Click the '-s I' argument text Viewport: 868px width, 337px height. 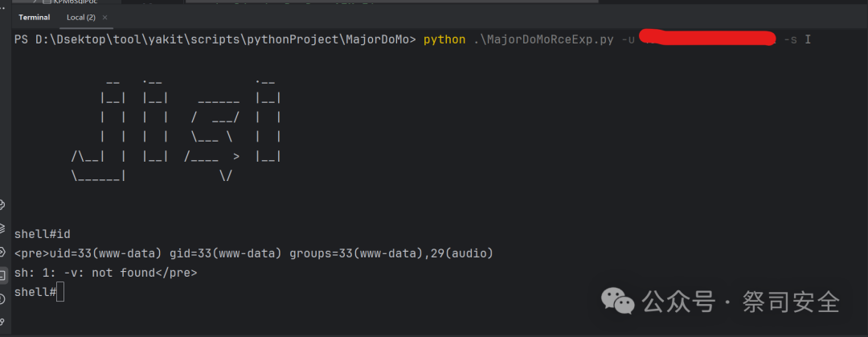tap(797, 40)
